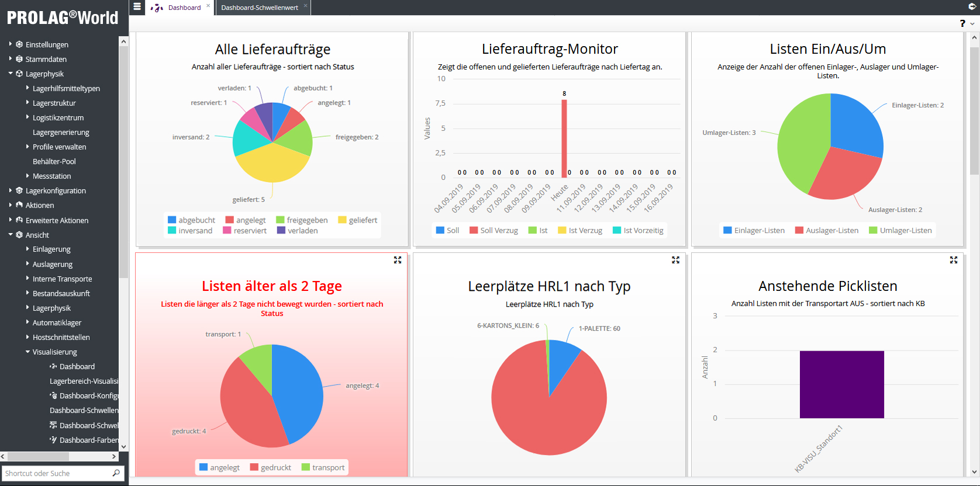Open the Lagerbereich-Visualisierung menu entry

click(x=84, y=381)
